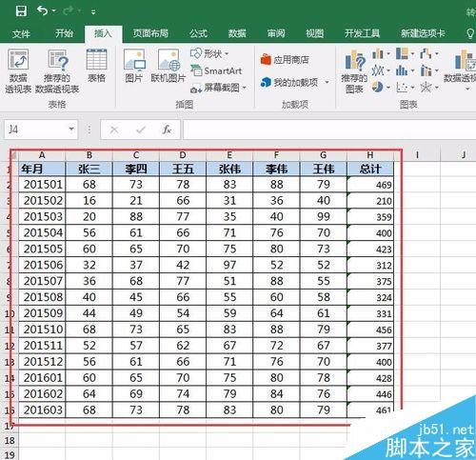The width and height of the screenshot is (476, 460).
Task: Open the 形状 (Shapes) dropdown
Action: coord(209,53)
